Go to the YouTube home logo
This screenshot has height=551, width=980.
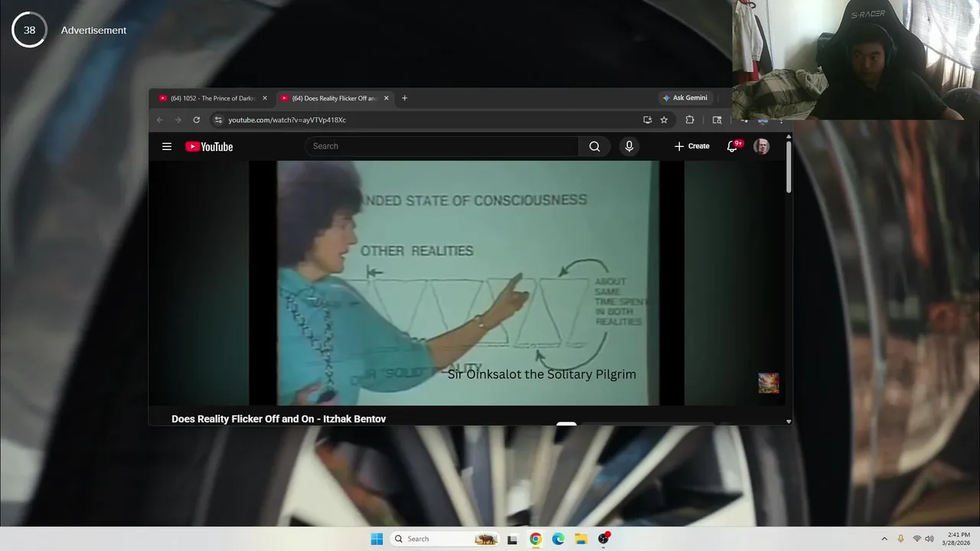(209, 147)
